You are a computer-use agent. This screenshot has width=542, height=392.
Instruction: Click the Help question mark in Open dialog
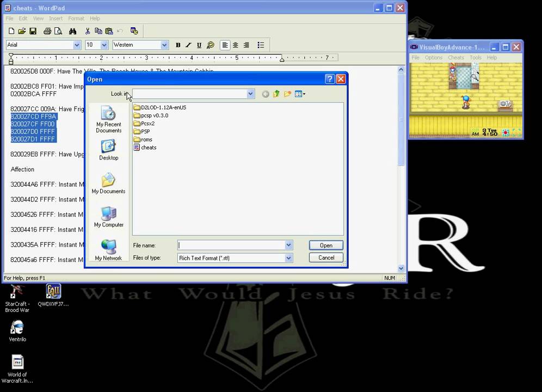coord(329,79)
